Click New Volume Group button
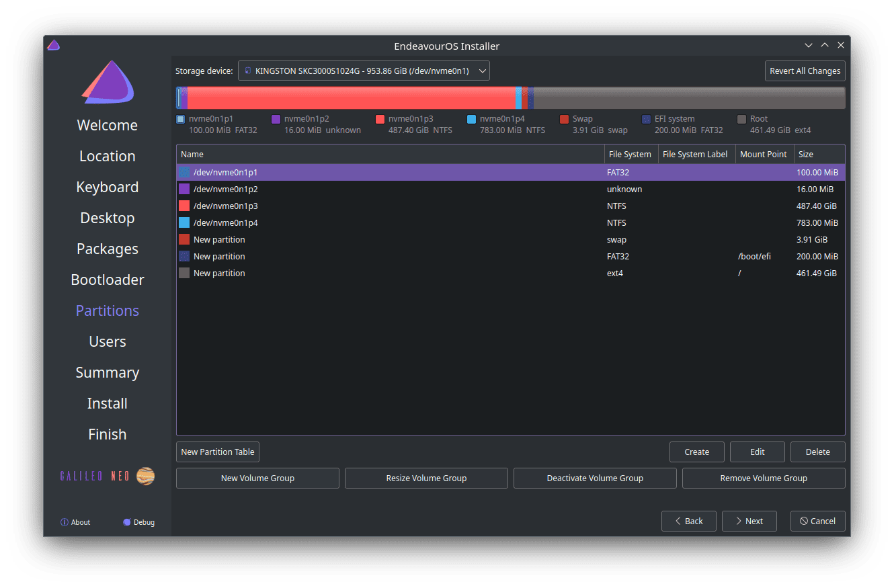This screenshot has height=588, width=894. (x=257, y=478)
